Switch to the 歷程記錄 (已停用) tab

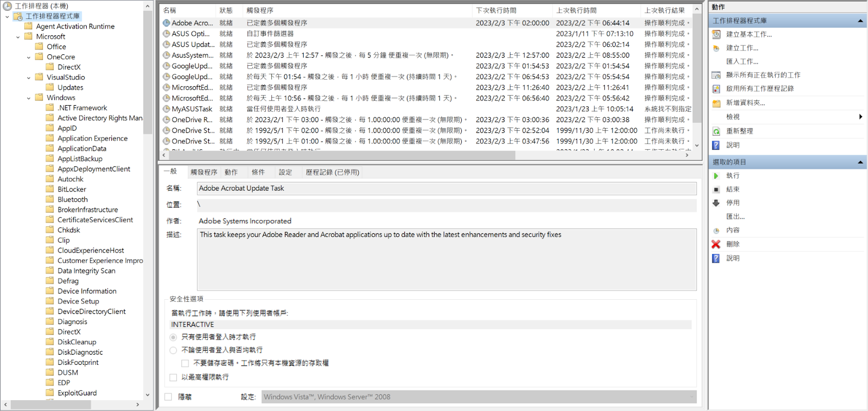tap(333, 173)
